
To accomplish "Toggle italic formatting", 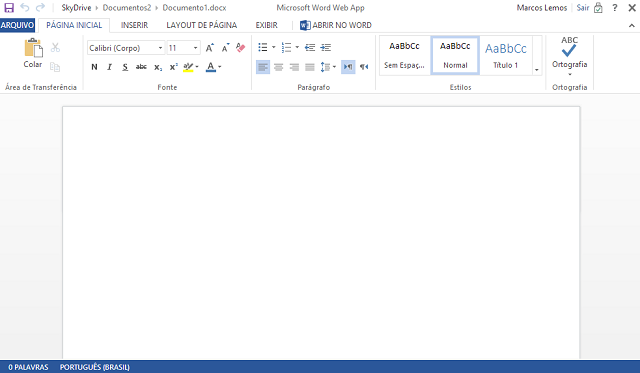I will (x=109, y=67).
